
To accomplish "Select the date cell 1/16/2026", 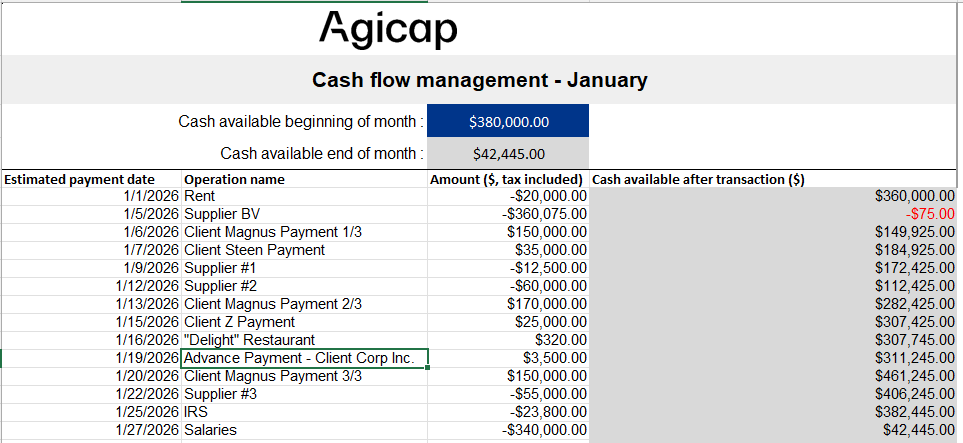I will click(x=92, y=340).
